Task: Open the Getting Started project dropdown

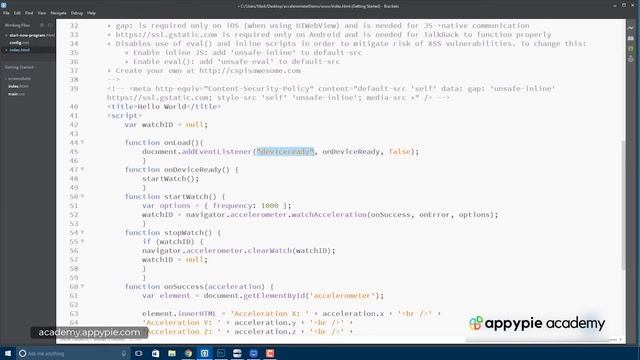Action: coord(20,67)
